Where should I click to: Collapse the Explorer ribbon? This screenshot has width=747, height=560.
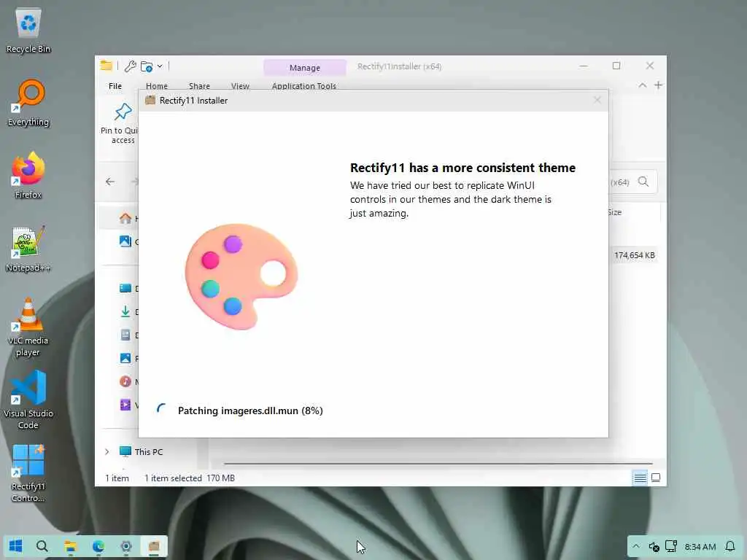click(642, 85)
